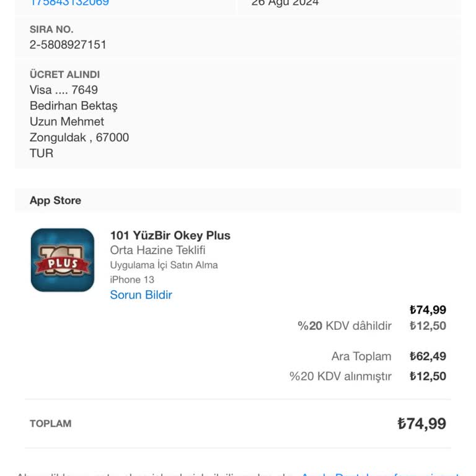
Task: Click the blue document number link
Action: tap(69, 3)
